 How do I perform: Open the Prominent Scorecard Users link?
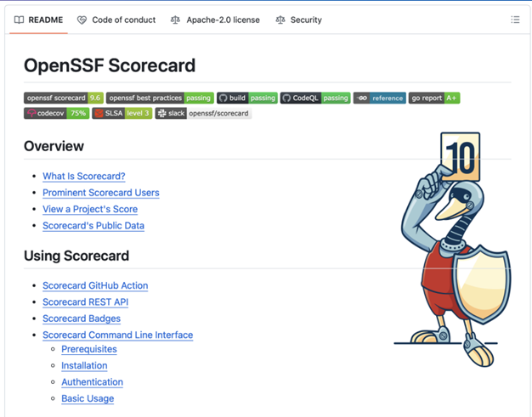(x=101, y=193)
